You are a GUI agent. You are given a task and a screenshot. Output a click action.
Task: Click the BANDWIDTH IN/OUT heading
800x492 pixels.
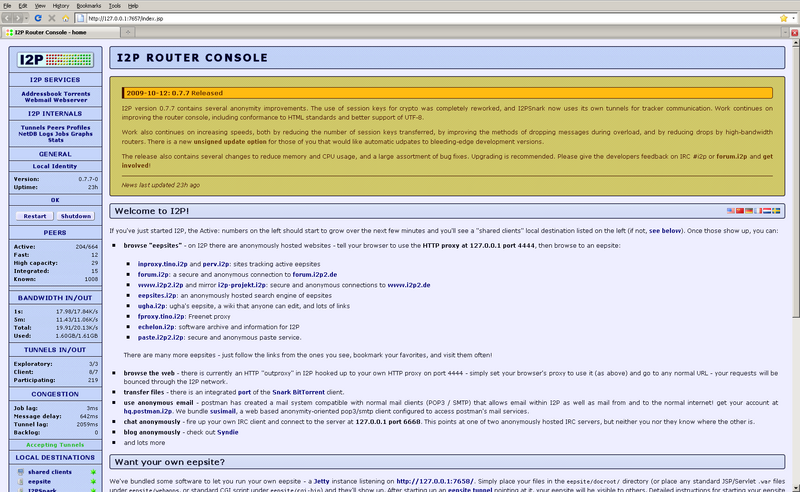[x=55, y=298]
